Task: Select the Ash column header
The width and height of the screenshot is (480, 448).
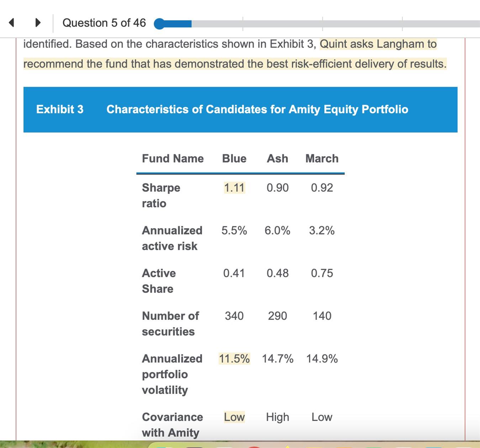Action: pos(278,158)
